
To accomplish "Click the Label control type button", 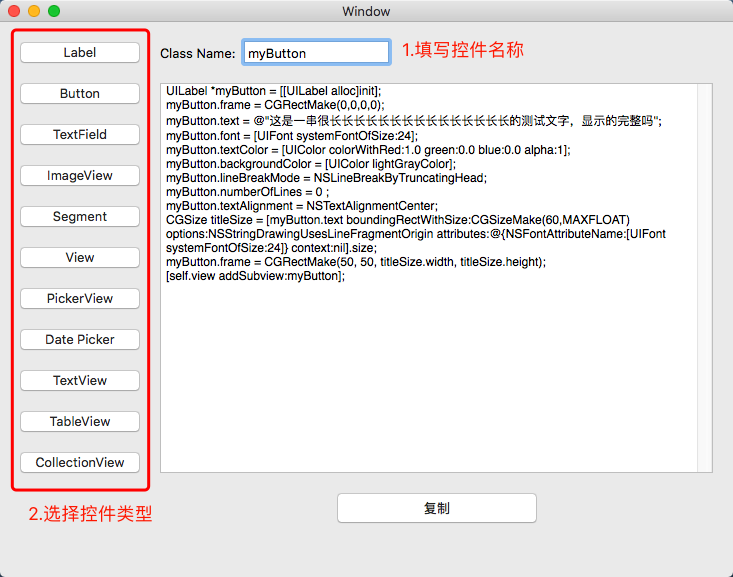I will [80, 52].
